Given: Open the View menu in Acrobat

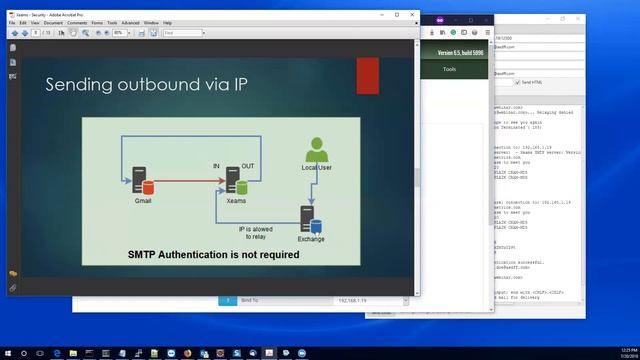Looking at the screenshot, I should [x=35, y=23].
